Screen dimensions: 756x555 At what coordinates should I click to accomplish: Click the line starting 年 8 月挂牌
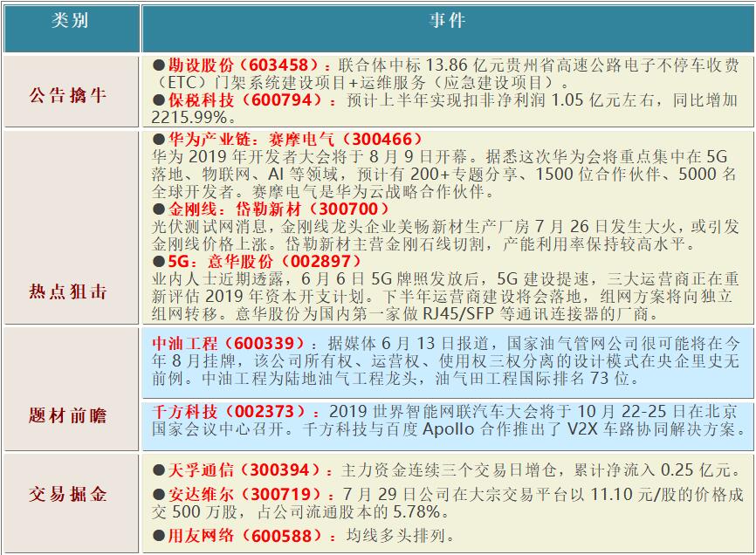point(445,361)
